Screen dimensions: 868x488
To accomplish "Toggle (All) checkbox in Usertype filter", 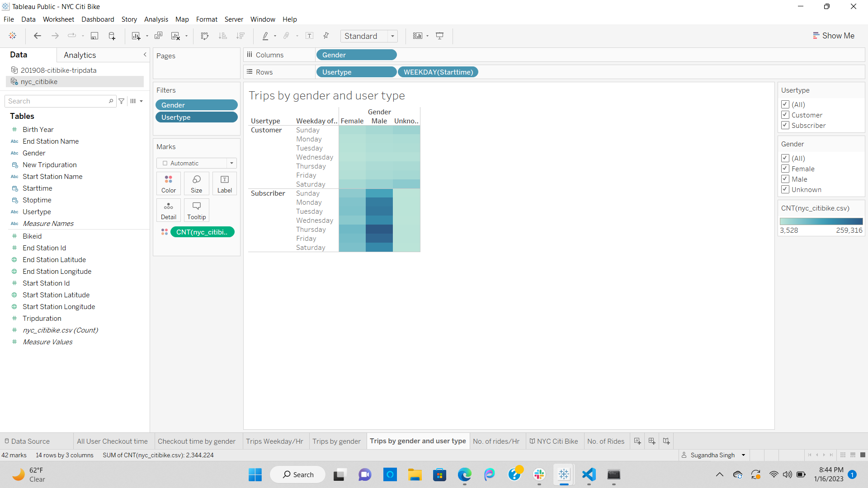I will coord(785,104).
